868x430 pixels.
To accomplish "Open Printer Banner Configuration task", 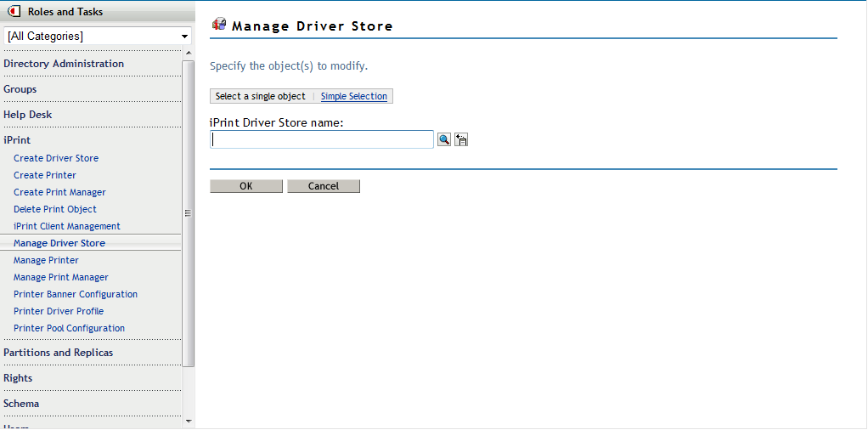I will (x=76, y=294).
